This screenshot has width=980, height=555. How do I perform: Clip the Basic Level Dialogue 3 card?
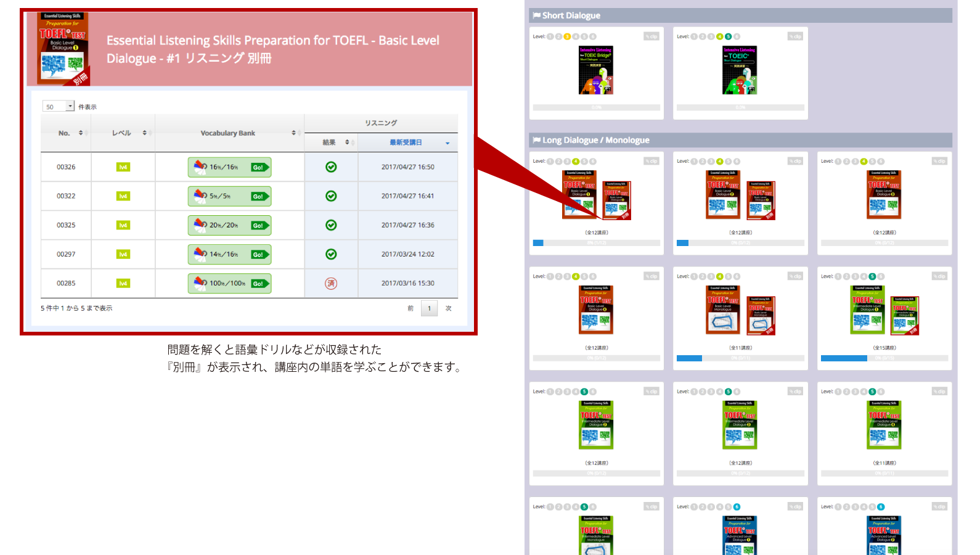[x=939, y=161]
